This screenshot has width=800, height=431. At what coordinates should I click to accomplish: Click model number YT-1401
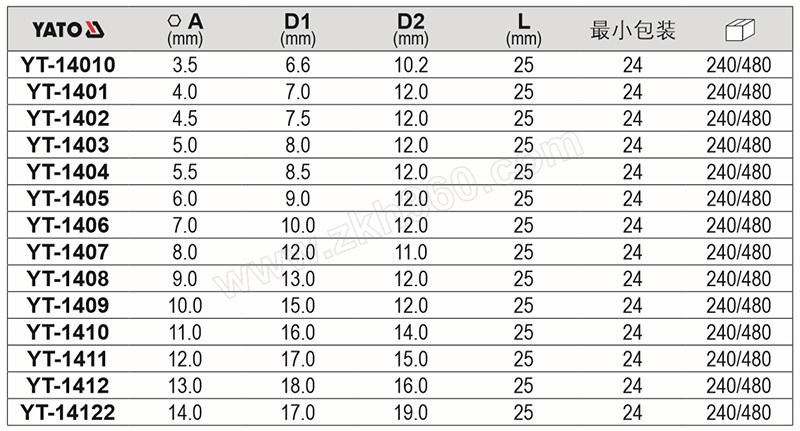coord(68,92)
